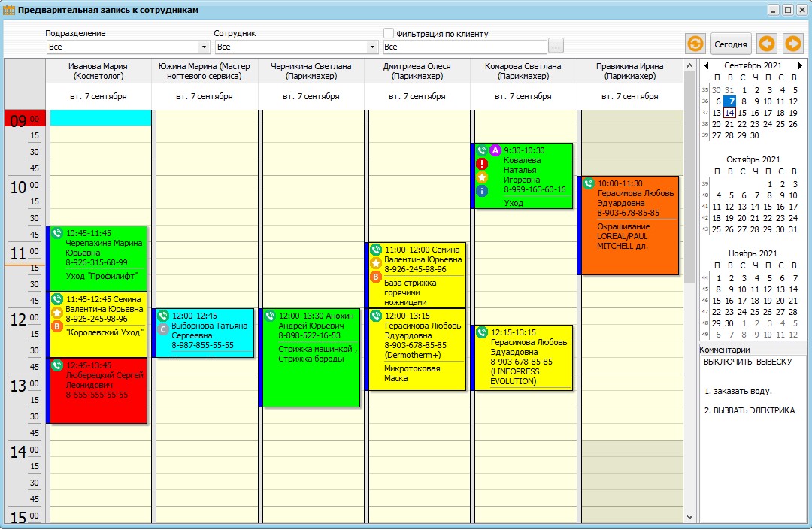
Task: Click comment line "2. ВЫЗВАТЬ ЭЛЕКТРИКА"
Action: [750, 410]
